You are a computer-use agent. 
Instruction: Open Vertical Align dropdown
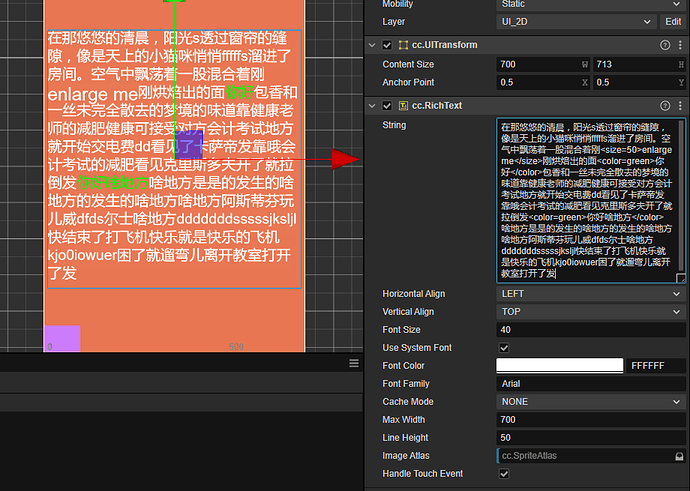(x=591, y=312)
